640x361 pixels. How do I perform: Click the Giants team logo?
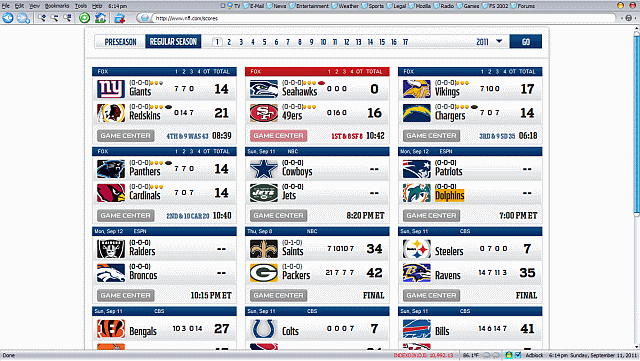pyautogui.click(x=111, y=89)
